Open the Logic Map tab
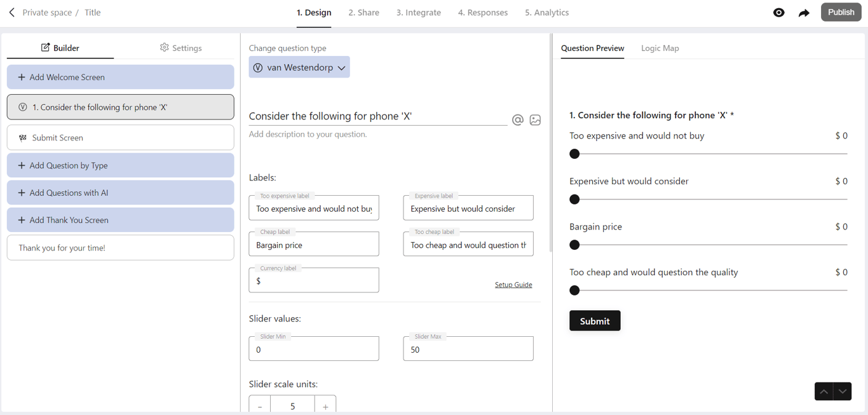 (x=660, y=48)
